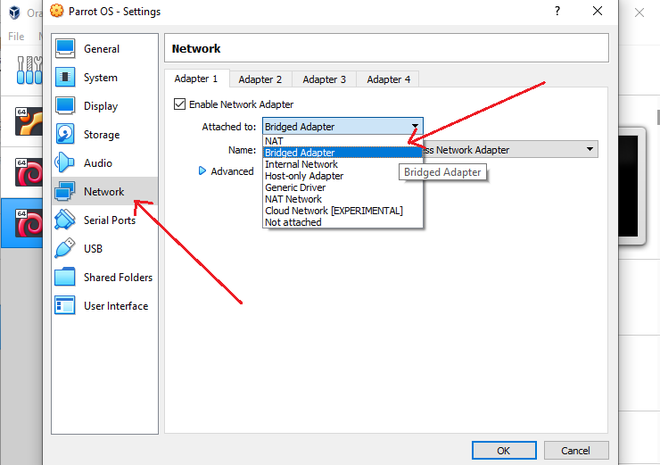Confirm settings with the OK button
This screenshot has height=465, width=660.
(504, 451)
